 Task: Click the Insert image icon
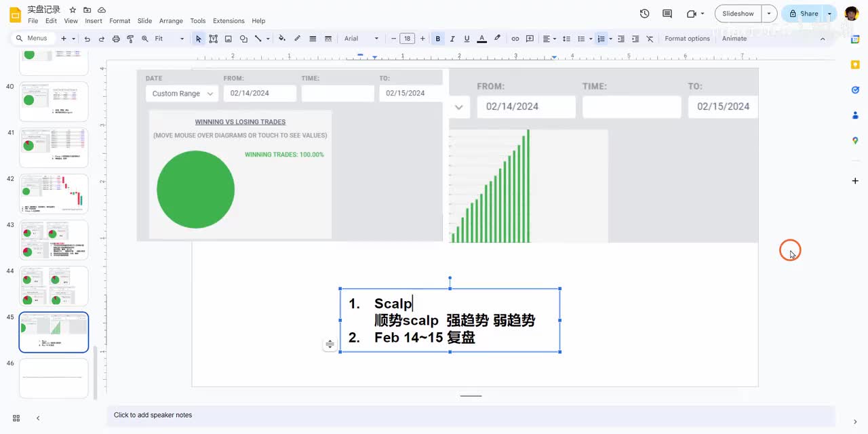(x=228, y=39)
